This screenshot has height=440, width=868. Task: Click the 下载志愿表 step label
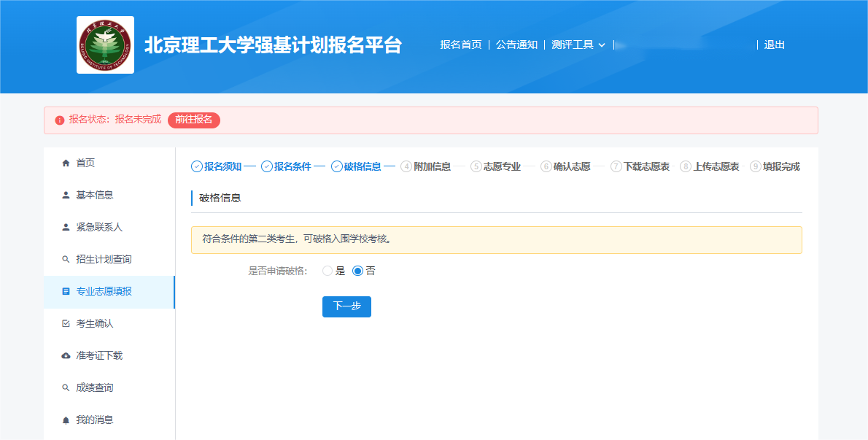click(x=646, y=166)
